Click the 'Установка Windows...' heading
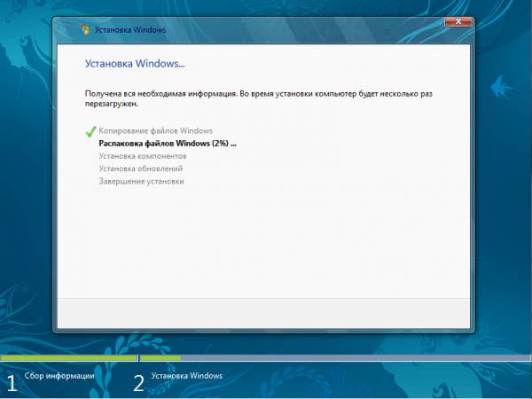The image size is (532, 399). 135,64
